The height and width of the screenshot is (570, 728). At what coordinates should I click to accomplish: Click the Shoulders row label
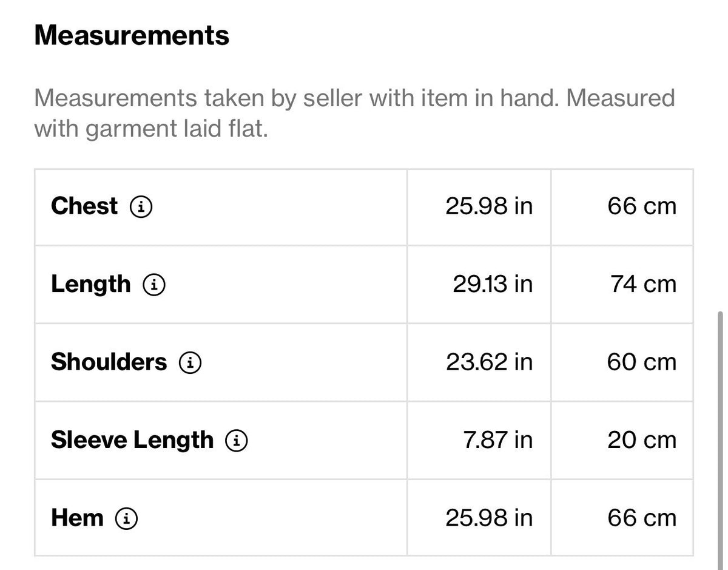[109, 362]
